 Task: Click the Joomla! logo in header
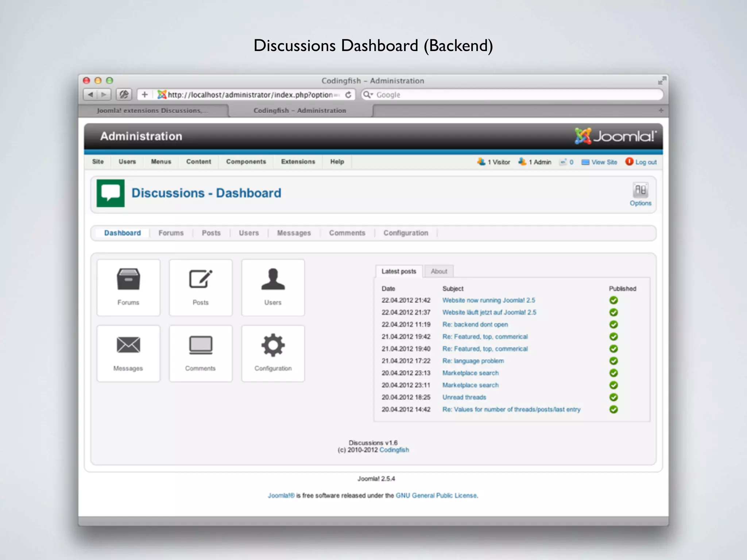tap(615, 136)
